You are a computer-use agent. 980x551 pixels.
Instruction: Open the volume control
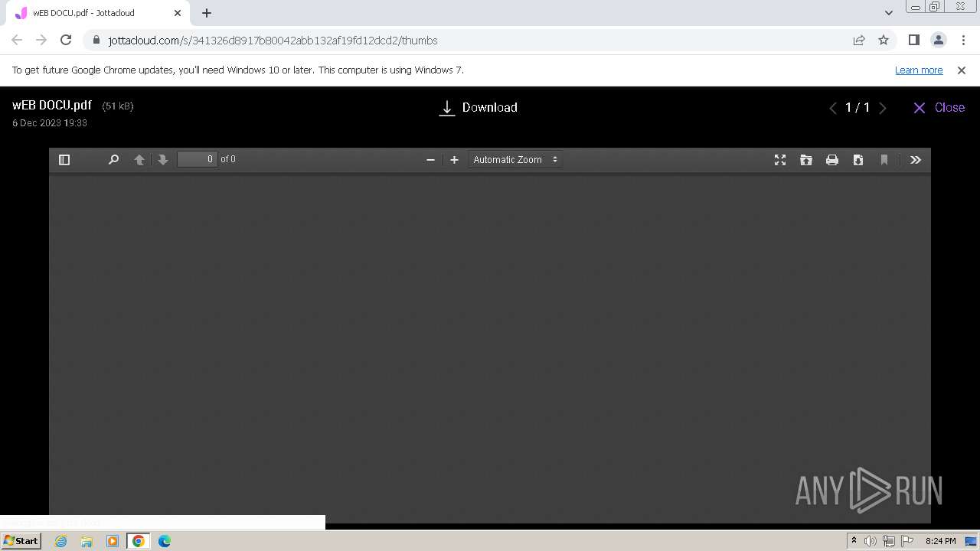871,541
